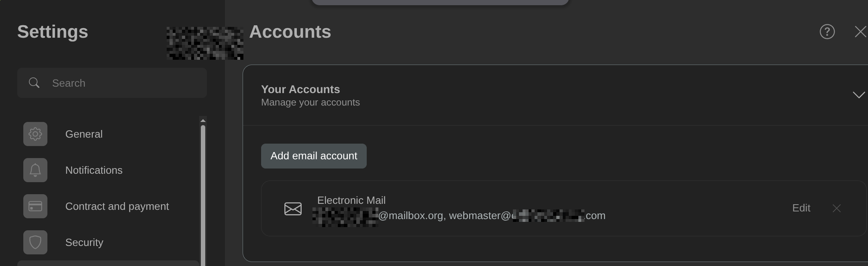Click the Contract and payment card icon

[35, 206]
